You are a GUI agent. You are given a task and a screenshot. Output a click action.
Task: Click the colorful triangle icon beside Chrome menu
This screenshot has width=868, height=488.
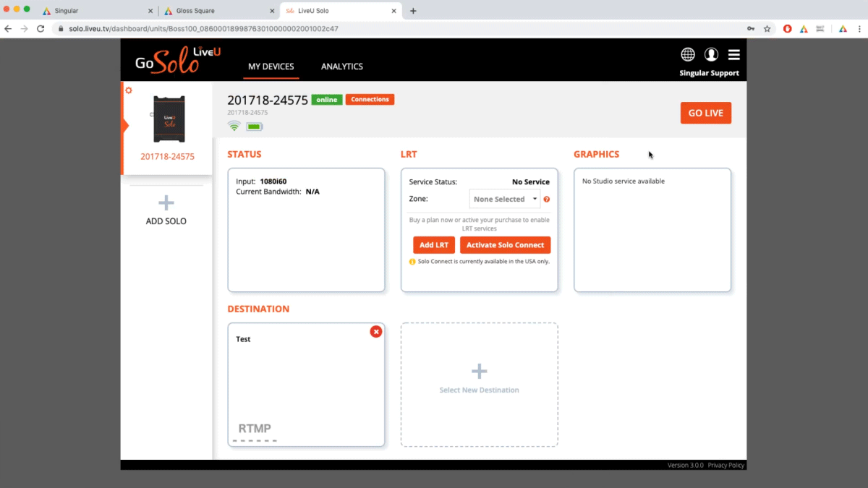843,29
